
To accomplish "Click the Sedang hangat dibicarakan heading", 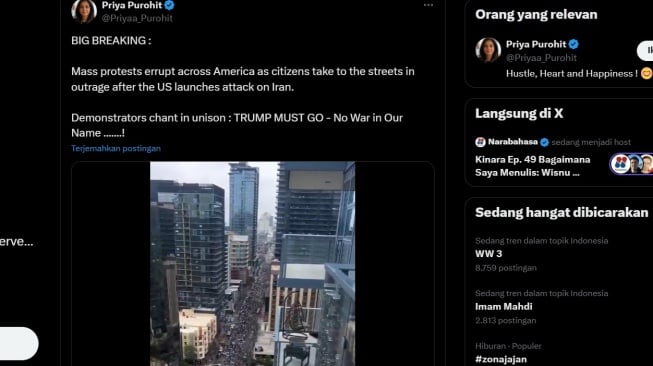I will point(561,213).
